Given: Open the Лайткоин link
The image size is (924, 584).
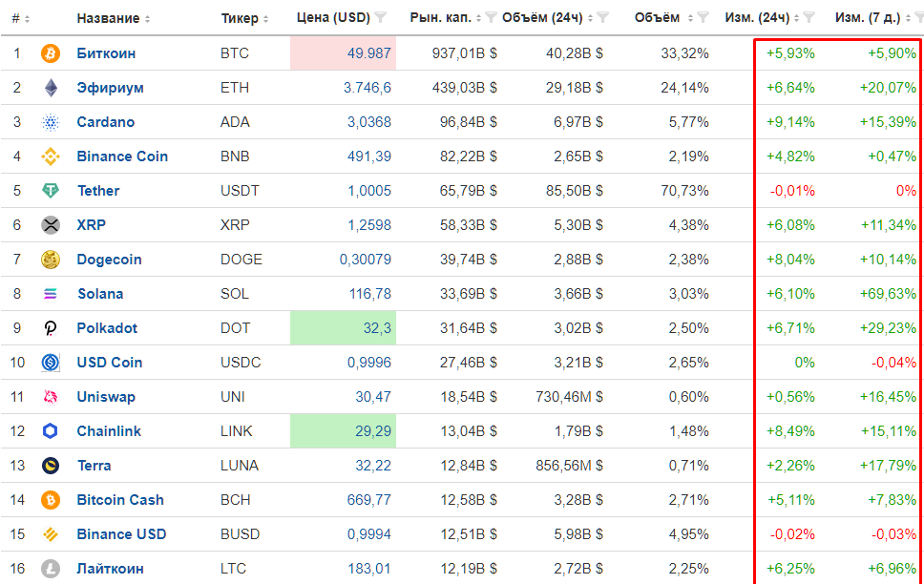Looking at the screenshot, I should click(110, 569).
